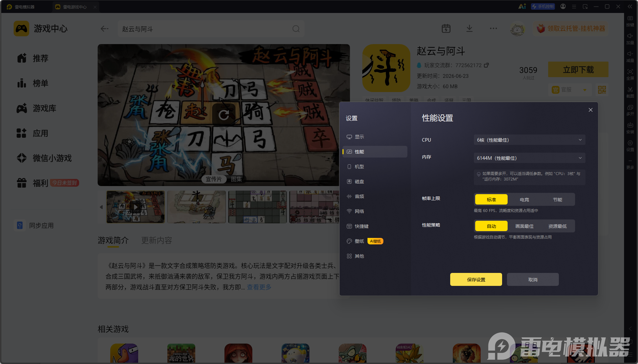The image size is (638, 364).
Task: Click the 保存设置 button
Action: click(x=476, y=279)
